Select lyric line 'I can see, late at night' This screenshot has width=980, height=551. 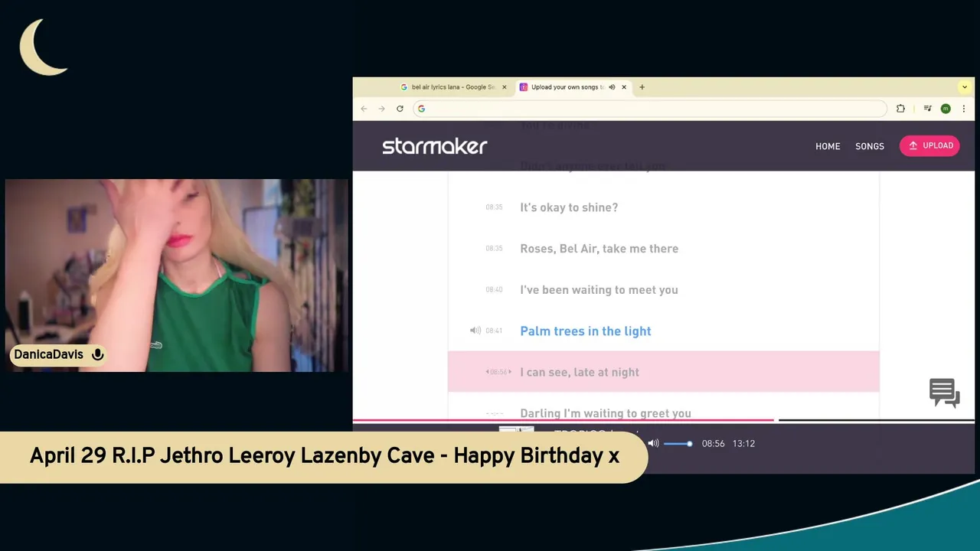pos(580,373)
